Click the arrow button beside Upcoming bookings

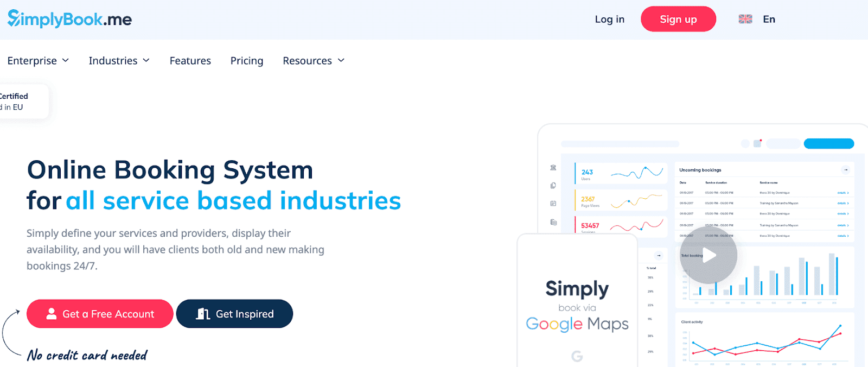click(845, 170)
